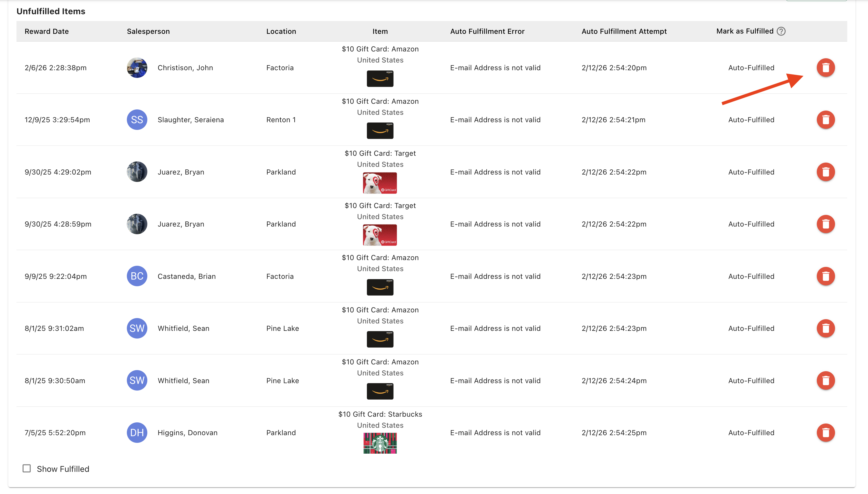Click the Item column header
Viewport: 868px width, 494px height.
pyautogui.click(x=380, y=31)
